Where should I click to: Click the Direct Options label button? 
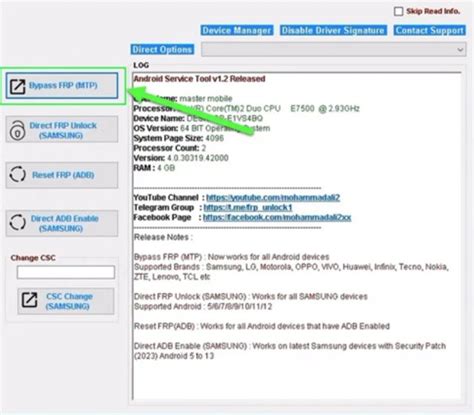coord(162,50)
